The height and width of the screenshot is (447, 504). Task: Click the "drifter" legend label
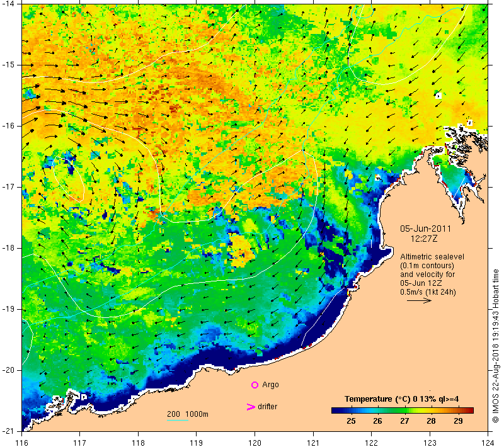coord(267,407)
